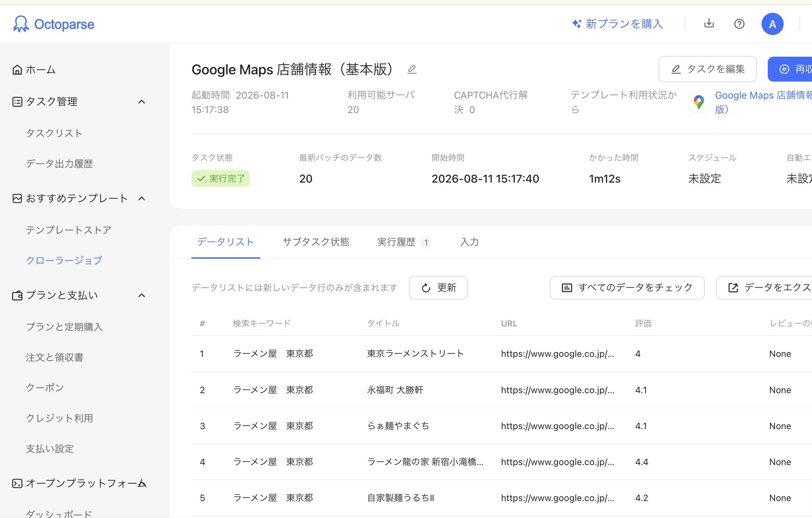Click すべてのデータをチェック button

point(627,288)
